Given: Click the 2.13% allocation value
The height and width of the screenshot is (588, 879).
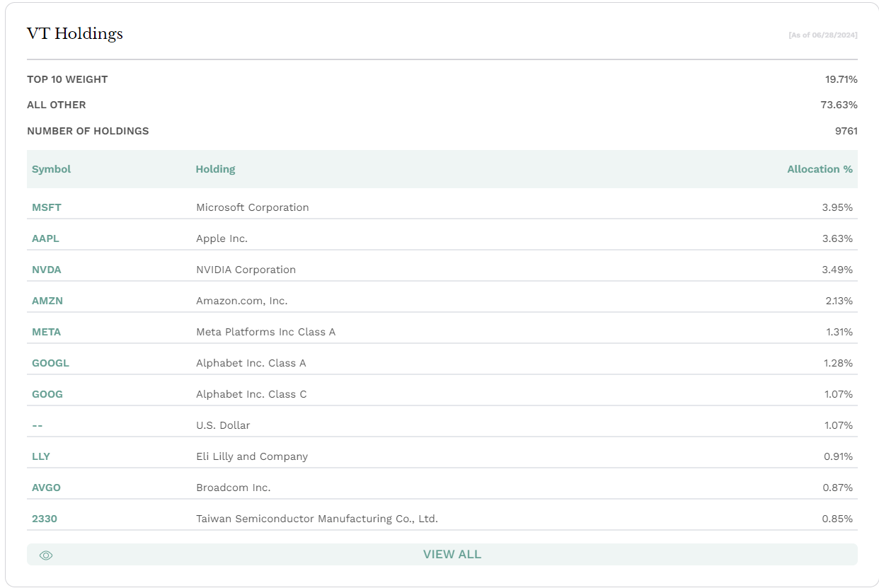Looking at the screenshot, I should pos(839,301).
